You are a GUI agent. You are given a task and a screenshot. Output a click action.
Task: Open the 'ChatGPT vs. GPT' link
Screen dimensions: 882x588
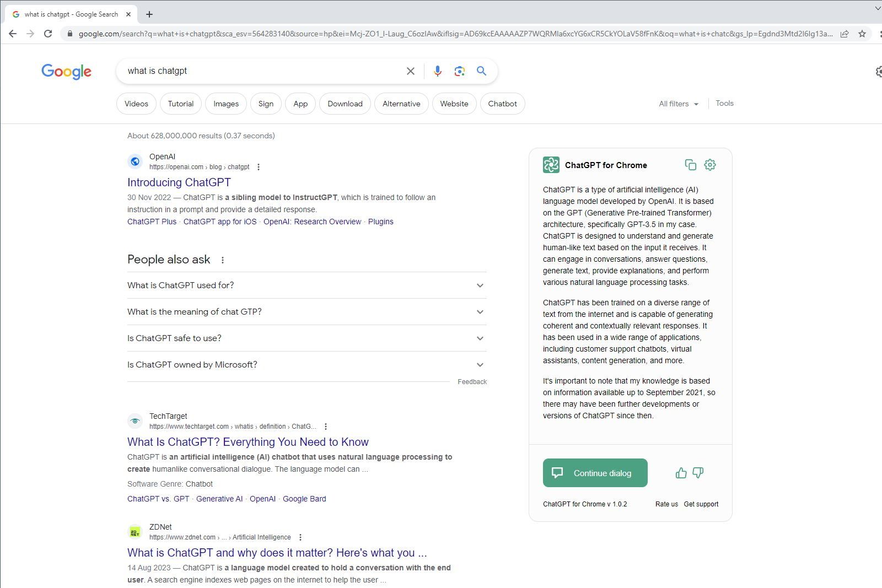point(158,499)
